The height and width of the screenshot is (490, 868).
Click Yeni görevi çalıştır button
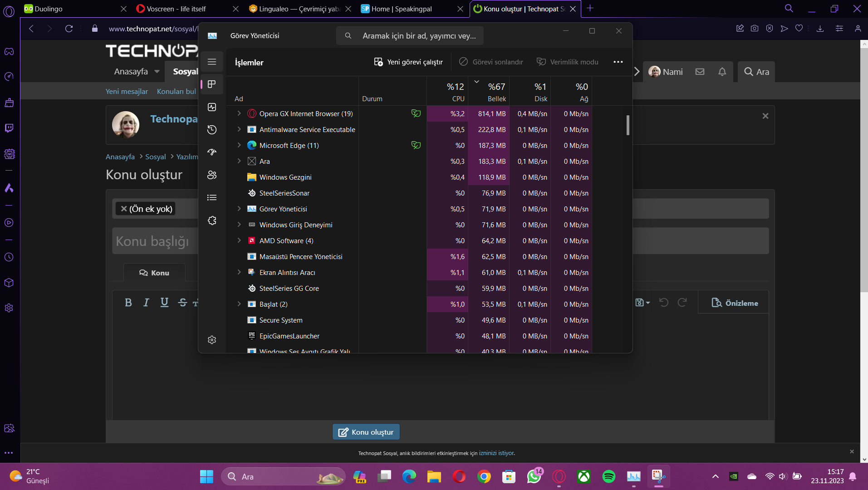408,62
